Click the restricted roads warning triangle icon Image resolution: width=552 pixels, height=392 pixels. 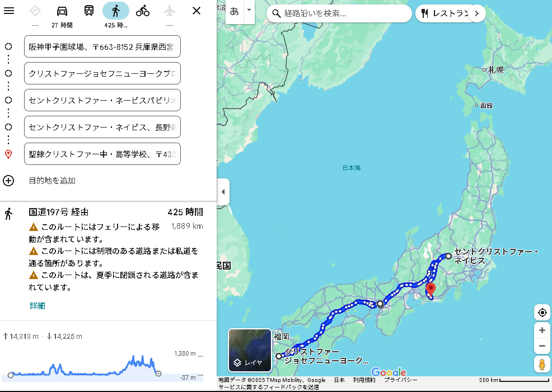pyautogui.click(x=34, y=251)
